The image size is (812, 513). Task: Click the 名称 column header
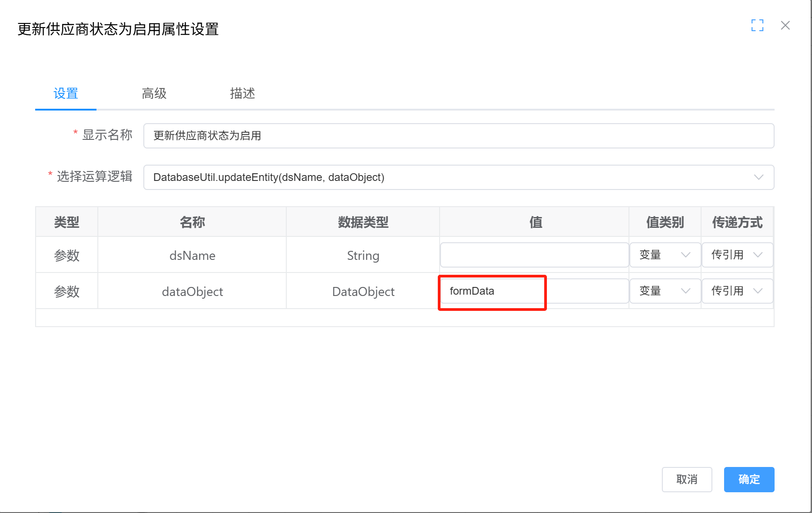click(x=192, y=222)
